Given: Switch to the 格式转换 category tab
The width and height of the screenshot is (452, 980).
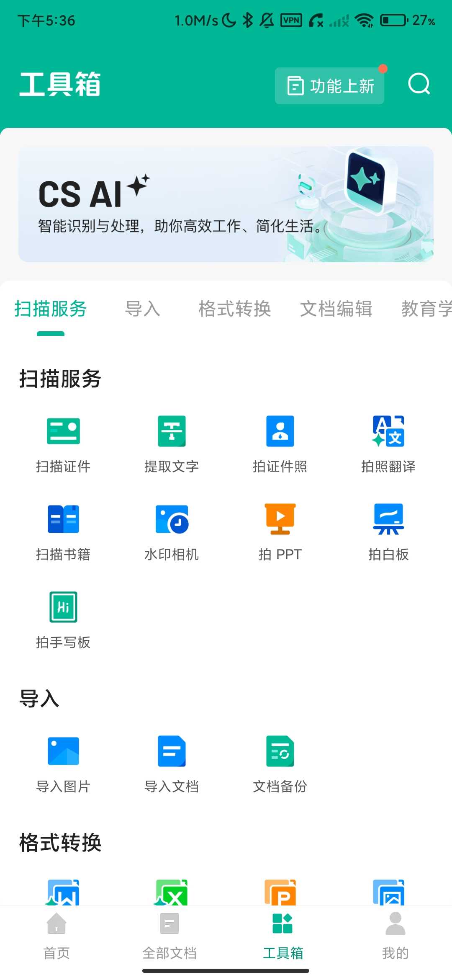Looking at the screenshot, I should (x=235, y=309).
